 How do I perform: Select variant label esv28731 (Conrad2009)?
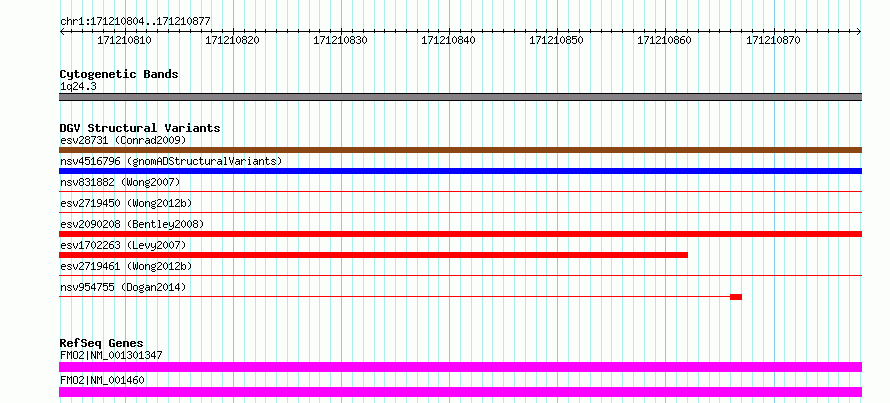click(123, 140)
